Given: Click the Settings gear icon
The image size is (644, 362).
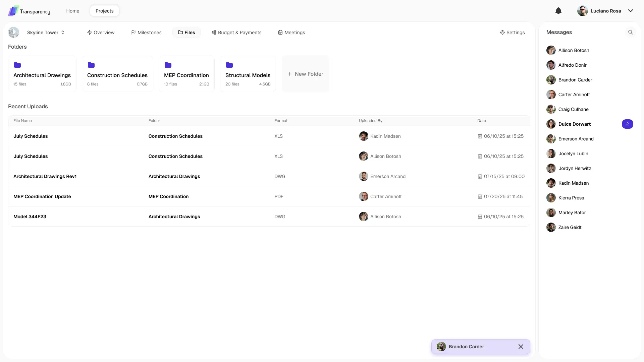Looking at the screenshot, I should 502,32.
